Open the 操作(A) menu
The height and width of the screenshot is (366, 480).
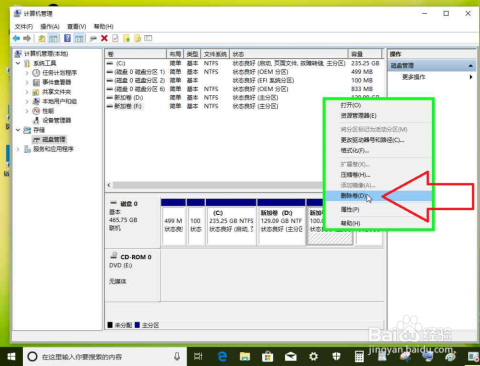[50, 26]
